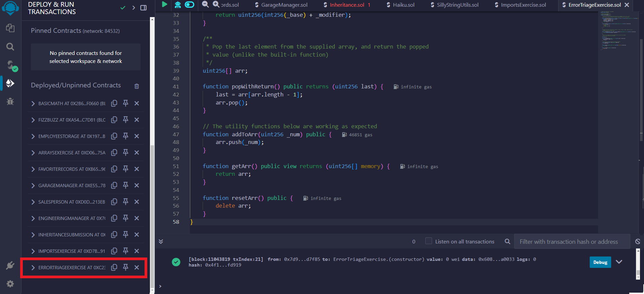Toggle the side panel layout icon
Screen dimensions: 644x294
click(144, 8)
